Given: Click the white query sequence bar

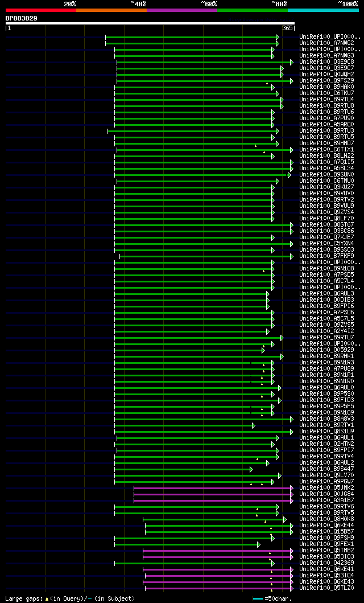Looking at the screenshot, I should [x=150, y=23].
